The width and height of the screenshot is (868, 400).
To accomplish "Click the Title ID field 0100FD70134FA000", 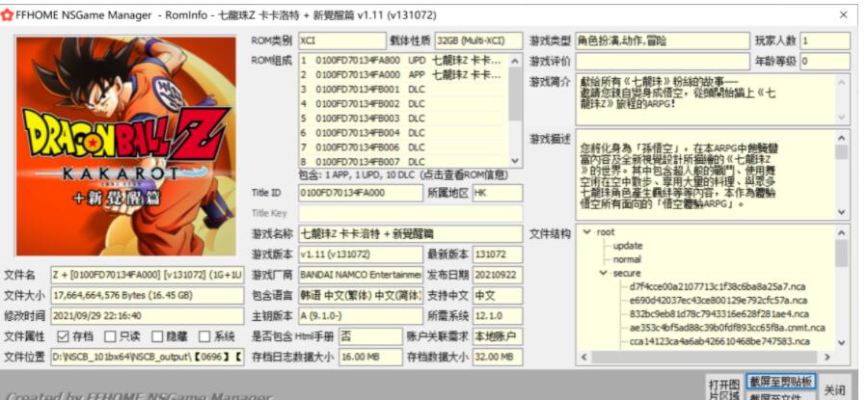I will pyautogui.click(x=361, y=193).
